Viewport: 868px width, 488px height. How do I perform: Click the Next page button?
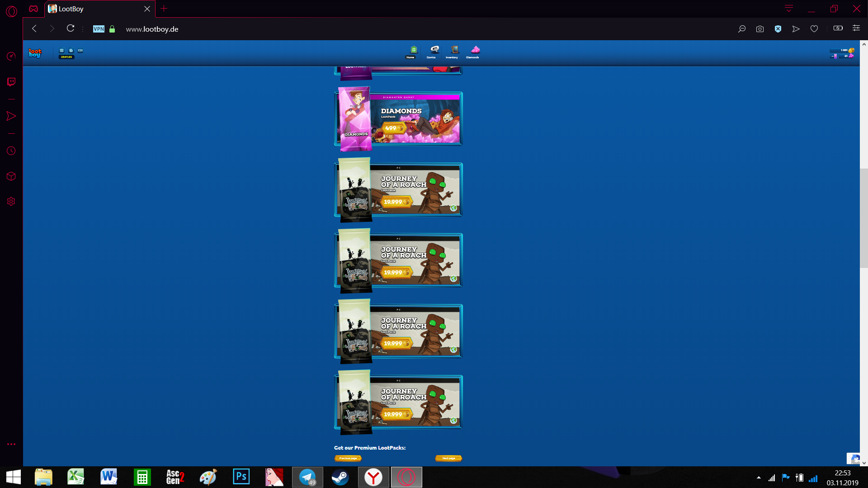[x=448, y=458]
